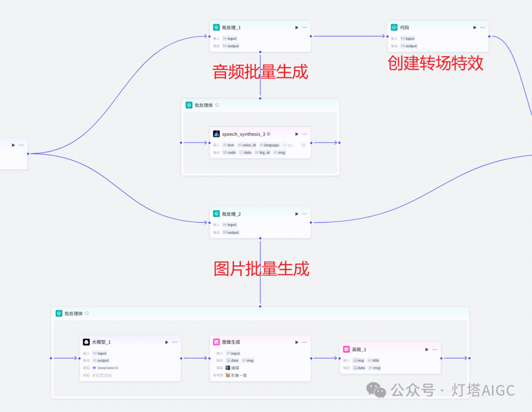Image resolution: width=532 pixels, height=412 pixels.
Task: Click info icon beside audio 批处理体 title
Action: click(217, 105)
